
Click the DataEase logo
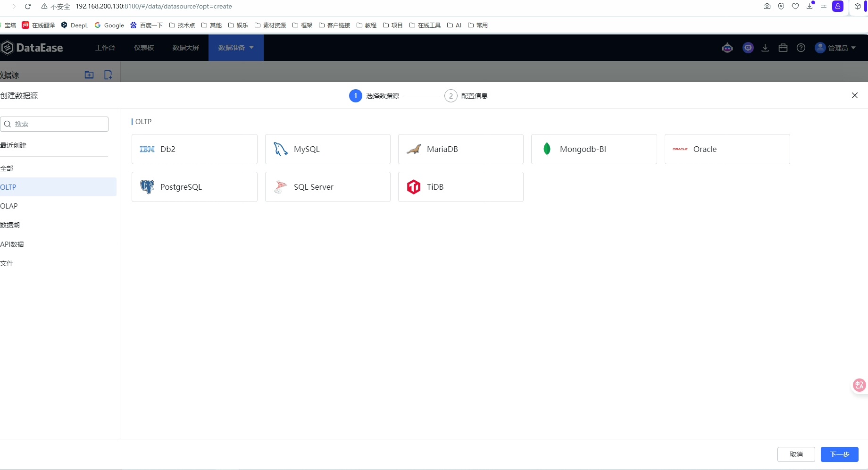32,48
